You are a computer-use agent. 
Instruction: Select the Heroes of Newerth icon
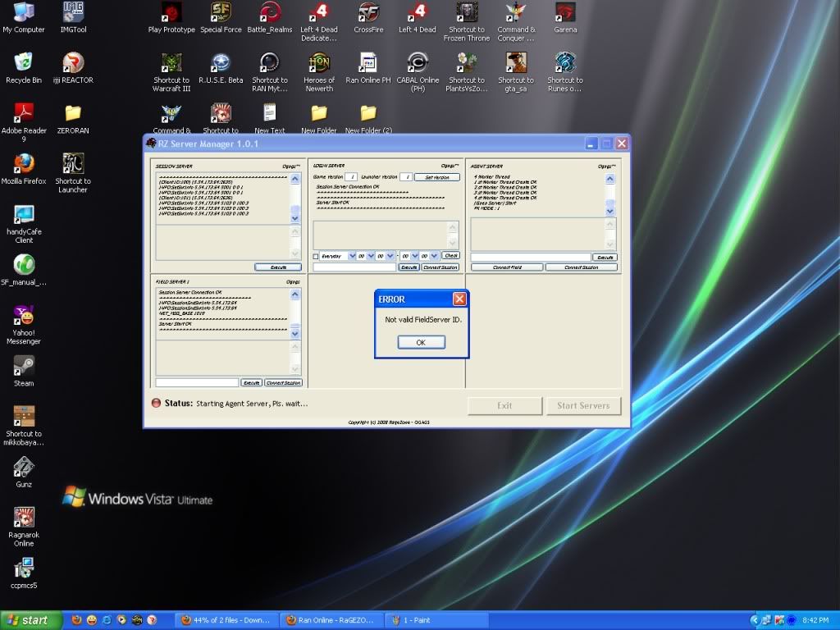[319, 64]
